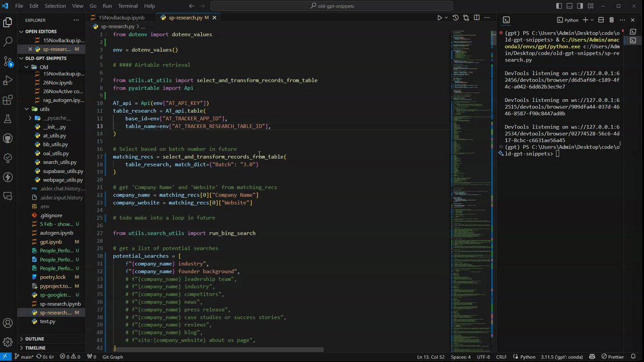Open the launch profile dropdown beside new terminal
644x362 pixels.
click(592, 20)
